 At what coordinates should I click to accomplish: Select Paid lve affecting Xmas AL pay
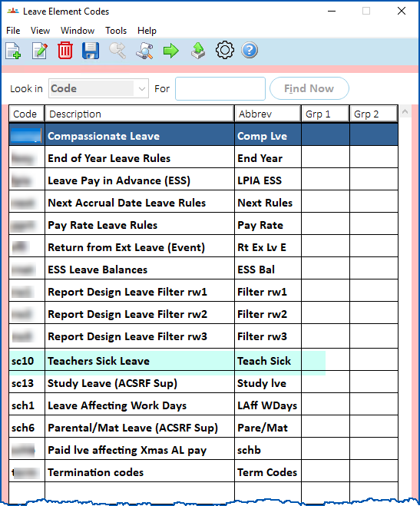coord(203,449)
